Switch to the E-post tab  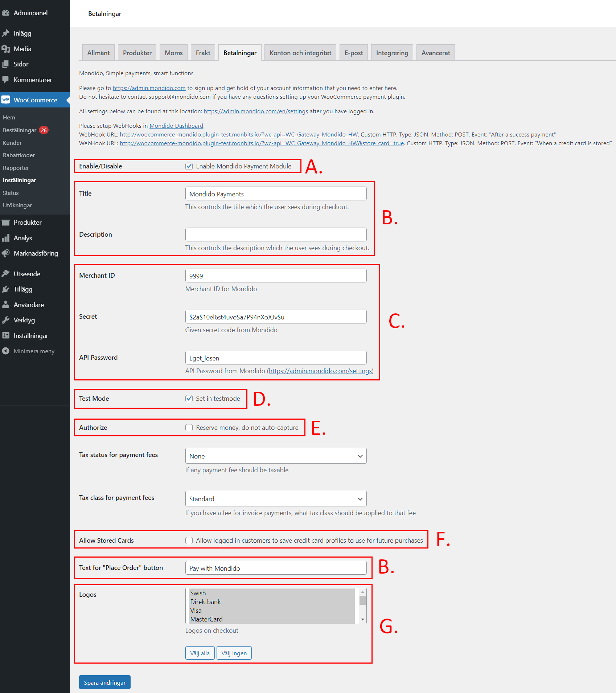tap(354, 53)
